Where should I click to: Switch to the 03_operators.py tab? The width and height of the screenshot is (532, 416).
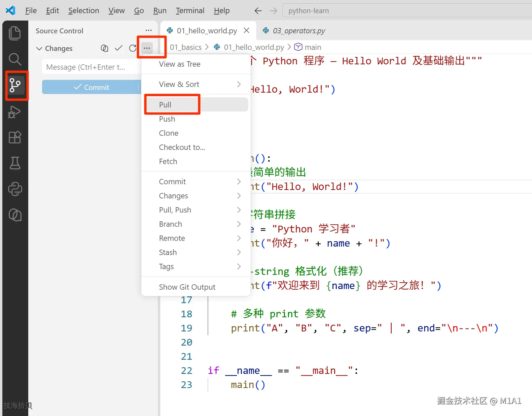(x=294, y=31)
